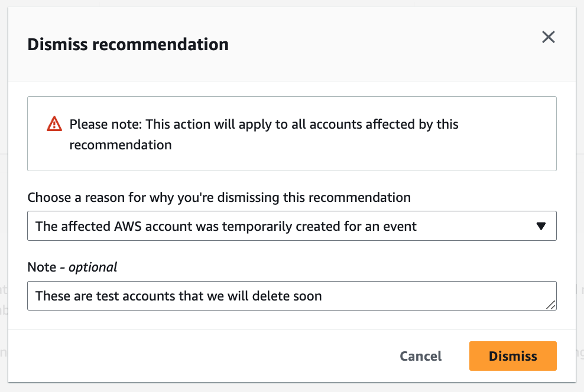The width and height of the screenshot is (584, 392).
Task: Expand the reason selector to view other options
Action: [541, 226]
